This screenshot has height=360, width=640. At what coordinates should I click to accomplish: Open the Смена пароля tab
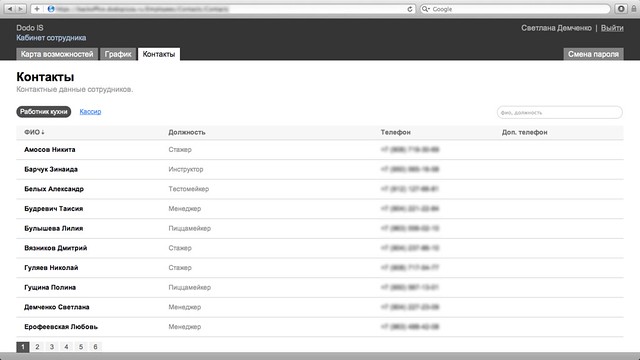593,54
